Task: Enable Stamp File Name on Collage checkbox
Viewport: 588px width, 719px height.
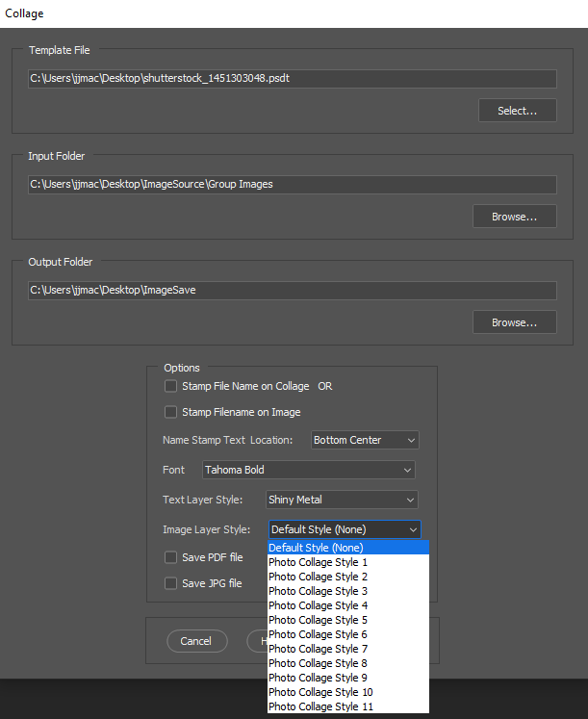Action: [171, 386]
